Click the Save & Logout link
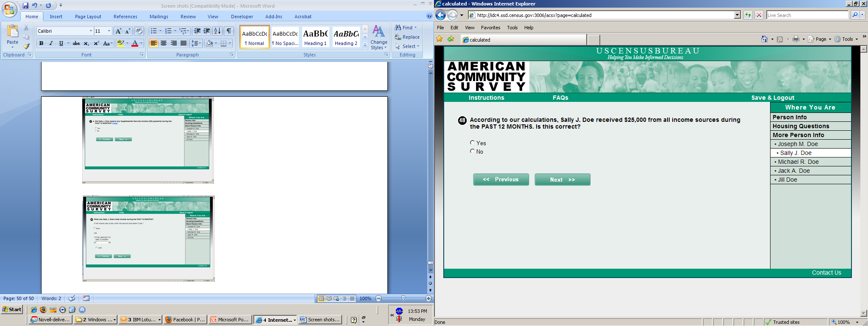This screenshot has height=326, width=868. [773, 98]
